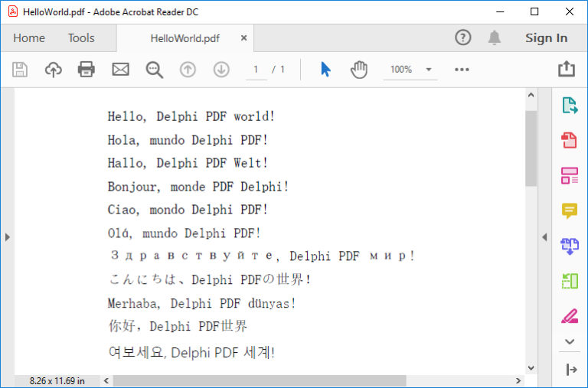Open notifications bell

495,37
